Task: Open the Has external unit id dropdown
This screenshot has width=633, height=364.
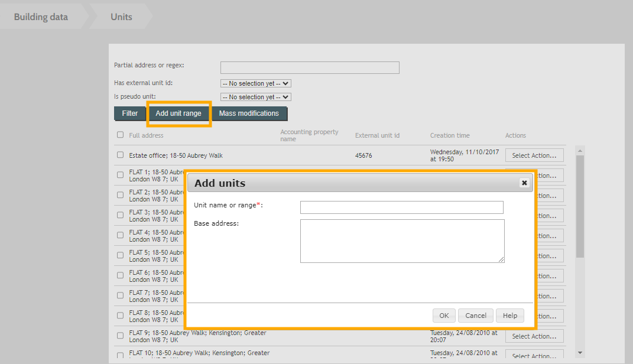Action: [256, 83]
